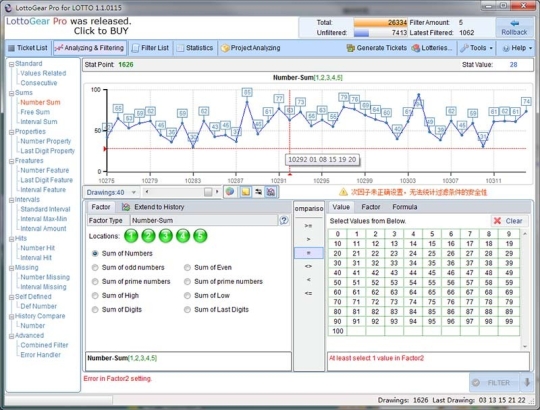Click the Factor Type Number-Sum field
This screenshot has width=540, height=410.
tap(204, 220)
